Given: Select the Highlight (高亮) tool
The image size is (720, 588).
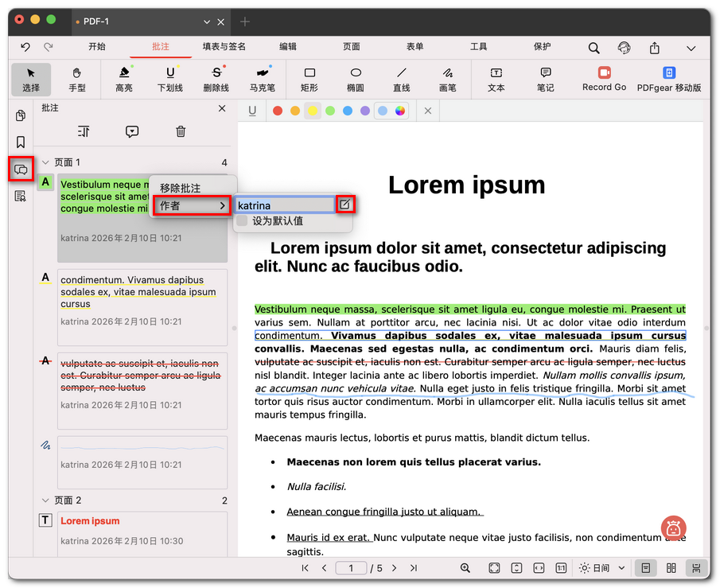Looking at the screenshot, I should 123,79.
